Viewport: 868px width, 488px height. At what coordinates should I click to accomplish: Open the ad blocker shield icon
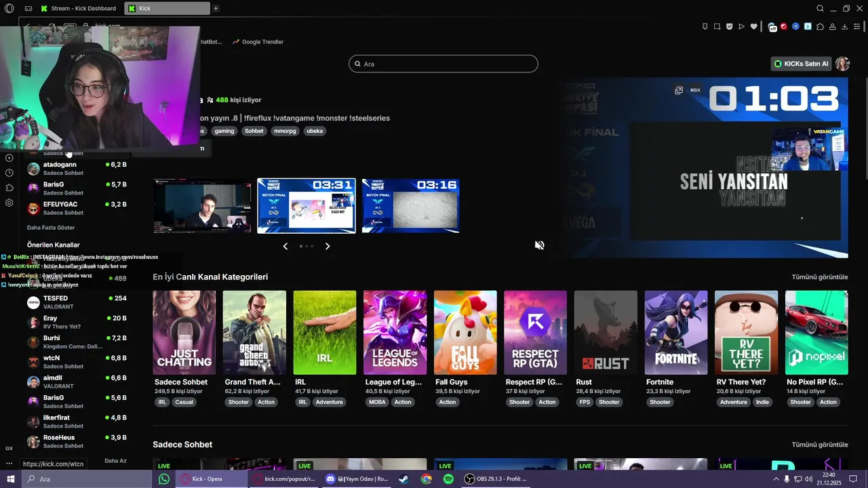click(730, 26)
